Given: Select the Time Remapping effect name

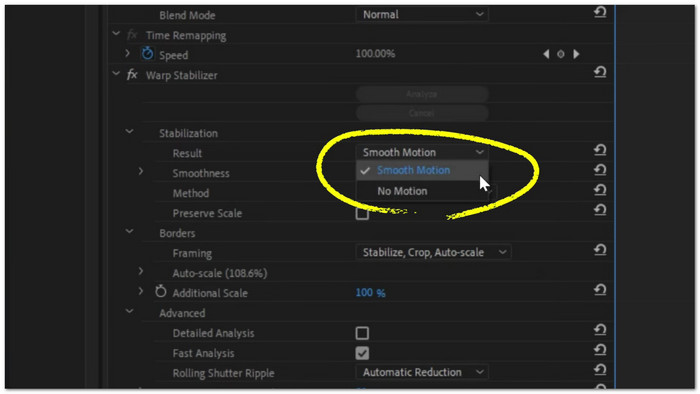Looking at the screenshot, I should (186, 36).
